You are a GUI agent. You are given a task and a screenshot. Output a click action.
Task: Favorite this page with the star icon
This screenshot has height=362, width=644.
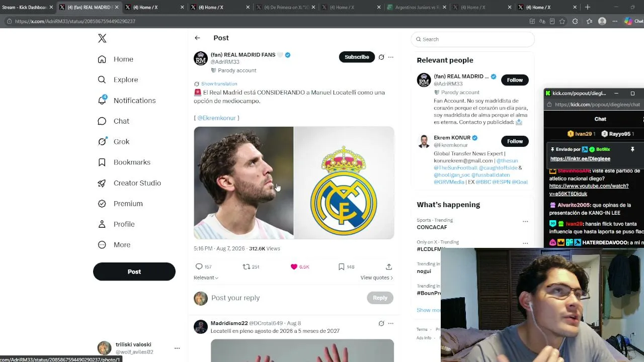(562, 21)
